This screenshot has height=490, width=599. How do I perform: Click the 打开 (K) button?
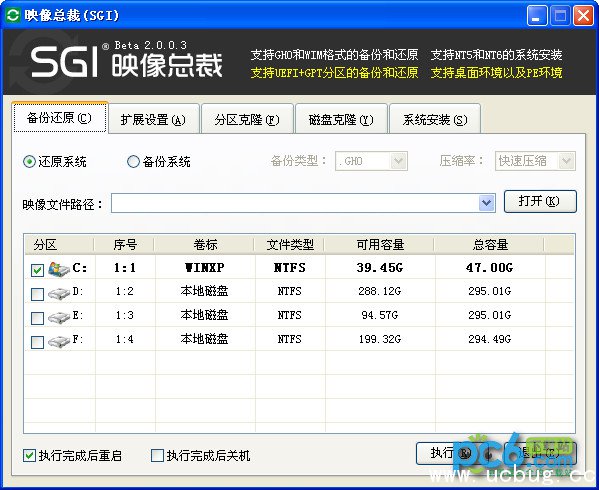pyautogui.click(x=540, y=201)
